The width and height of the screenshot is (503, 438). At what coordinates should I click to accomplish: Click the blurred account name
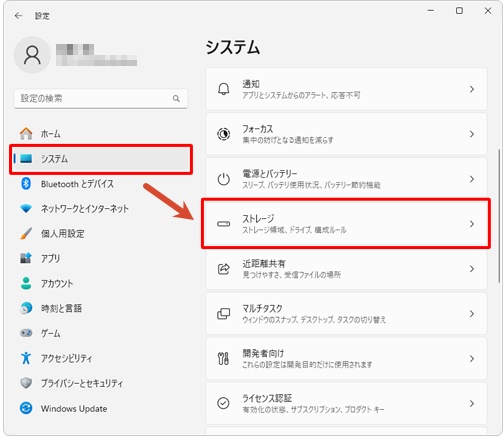click(96, 55)
